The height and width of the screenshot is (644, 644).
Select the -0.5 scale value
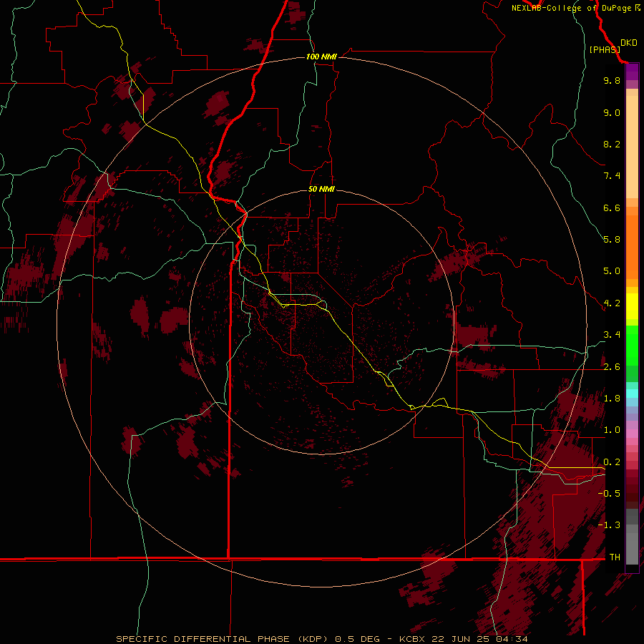[609, 494]
